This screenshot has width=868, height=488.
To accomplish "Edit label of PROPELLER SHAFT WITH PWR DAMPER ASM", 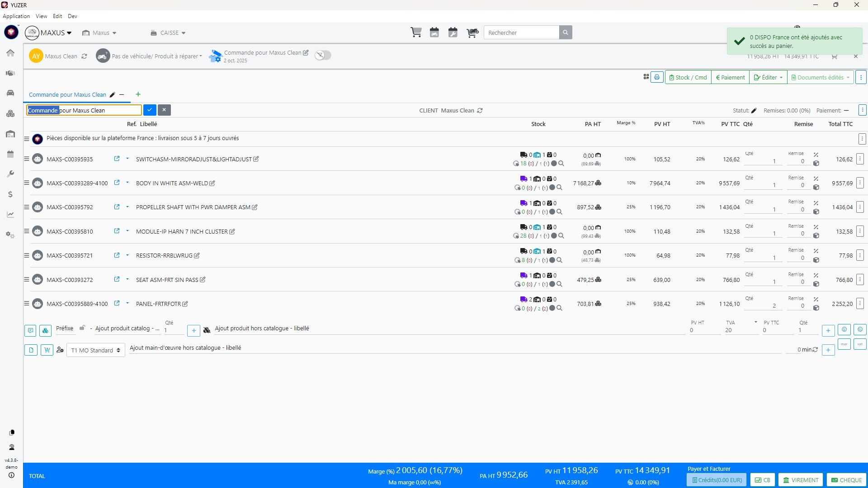I will click(255, 207).
